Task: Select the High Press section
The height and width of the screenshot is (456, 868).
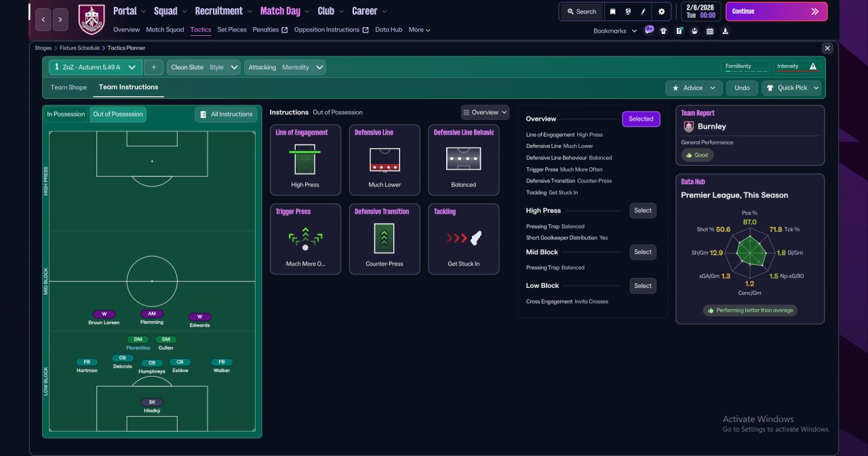Action: coord(643,211)
